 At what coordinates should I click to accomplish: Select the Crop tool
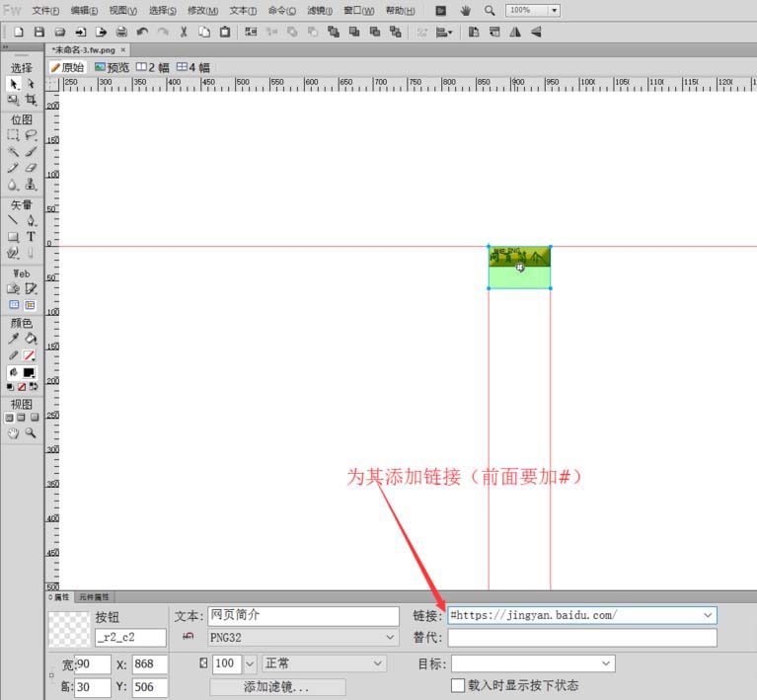point(31,101)
